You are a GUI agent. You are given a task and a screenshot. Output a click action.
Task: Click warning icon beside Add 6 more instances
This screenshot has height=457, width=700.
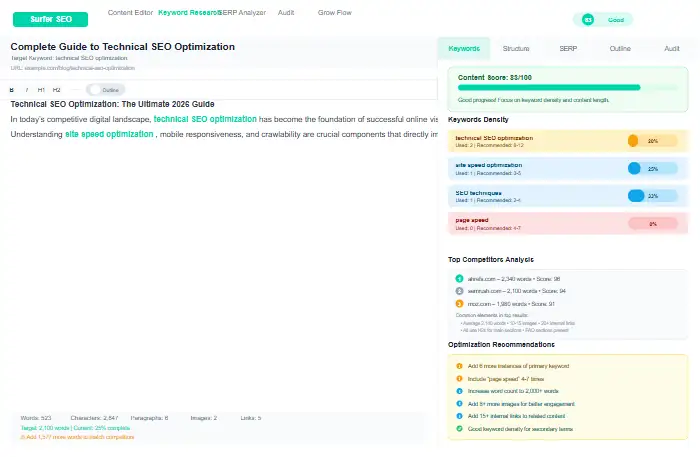point(459,366)
